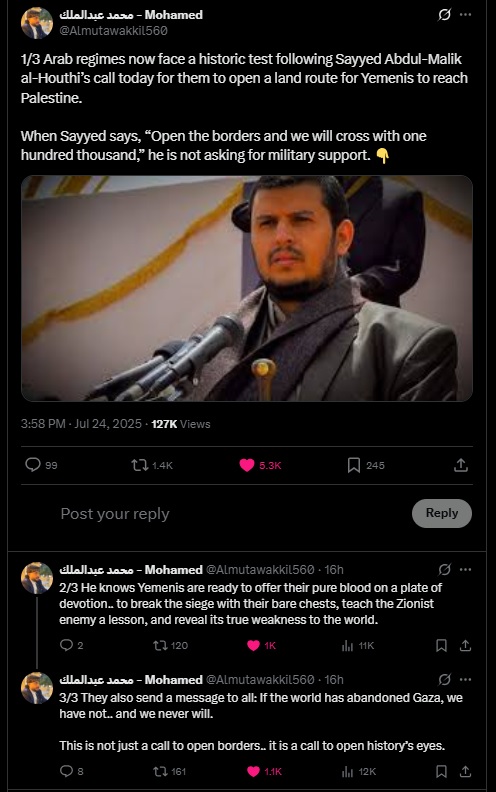Share the main post via share icon
Screen dimensions: 496x792
click(x=461, y=465)
